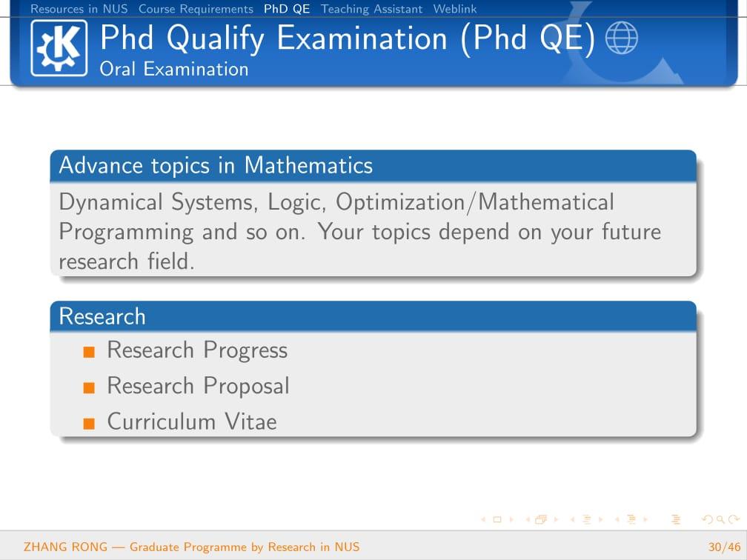Open the Resources in NUS section
The height and width of the screenshot is (560, 747).
[x=79, y=9]
